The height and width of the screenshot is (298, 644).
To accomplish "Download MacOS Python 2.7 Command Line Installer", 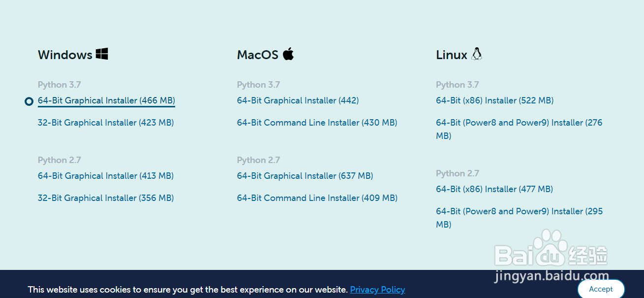I will point(317,198).
